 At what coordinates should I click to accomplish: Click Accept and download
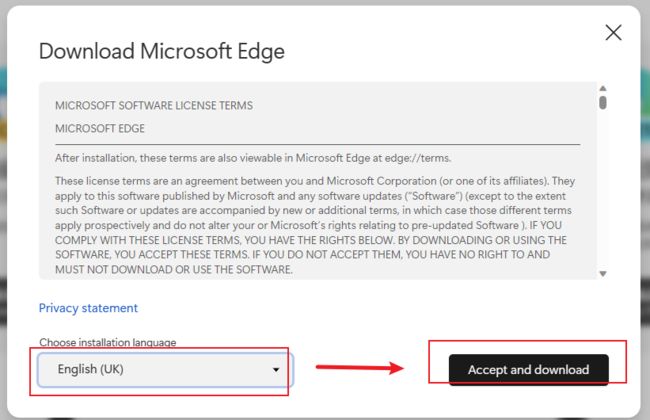pyautogui.click(x=529, y=369)
